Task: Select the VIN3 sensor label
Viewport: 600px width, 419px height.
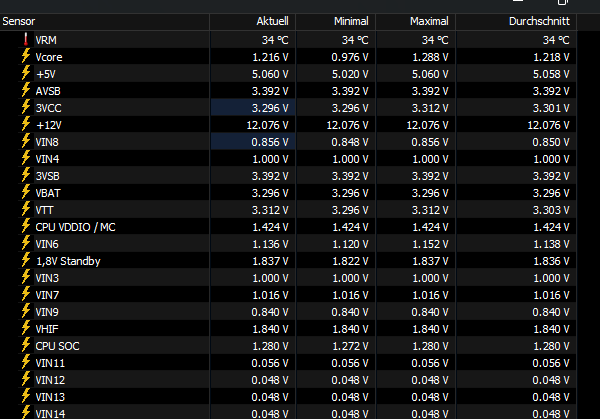Action: point(47,278)
